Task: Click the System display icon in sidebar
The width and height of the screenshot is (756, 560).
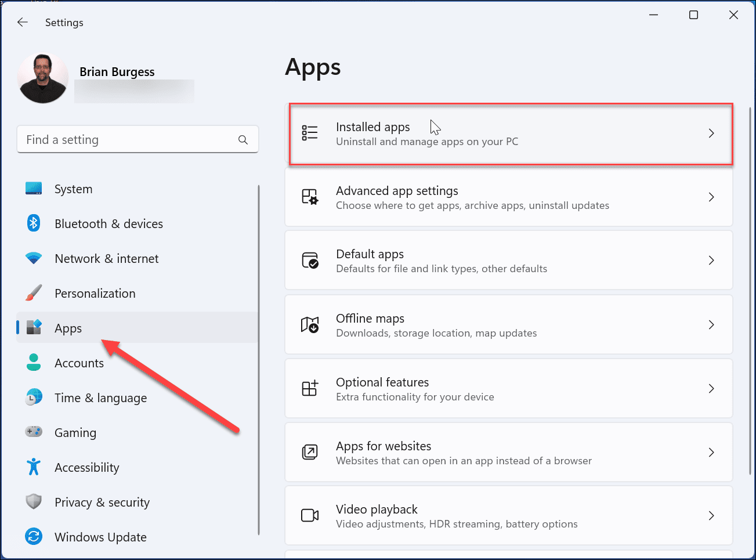Action: (34, 189)
